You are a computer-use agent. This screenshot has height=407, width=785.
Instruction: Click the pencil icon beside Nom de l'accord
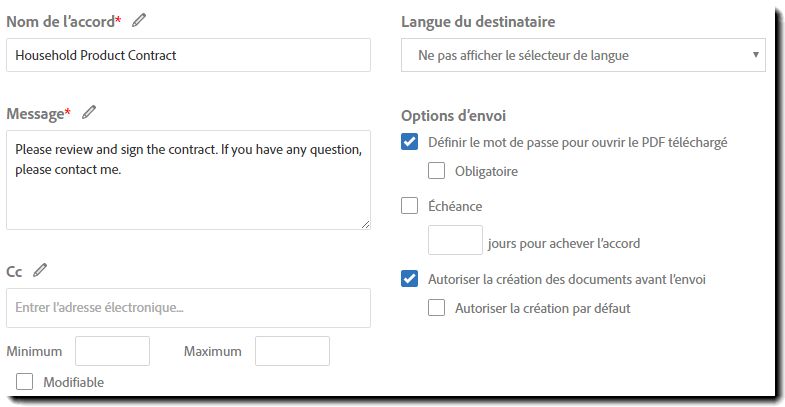(139, 21)
